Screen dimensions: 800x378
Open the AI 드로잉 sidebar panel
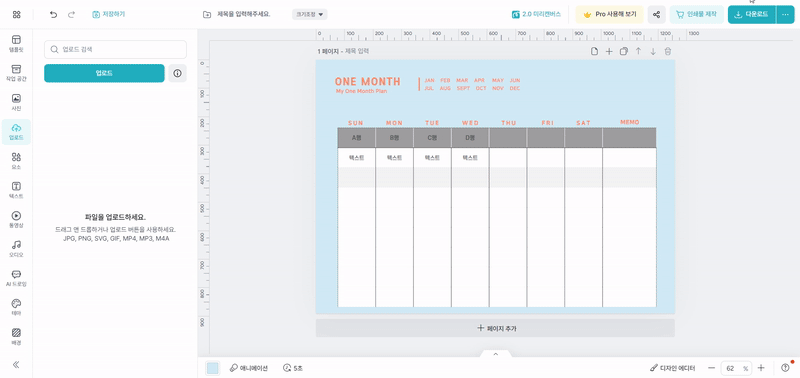16,279
